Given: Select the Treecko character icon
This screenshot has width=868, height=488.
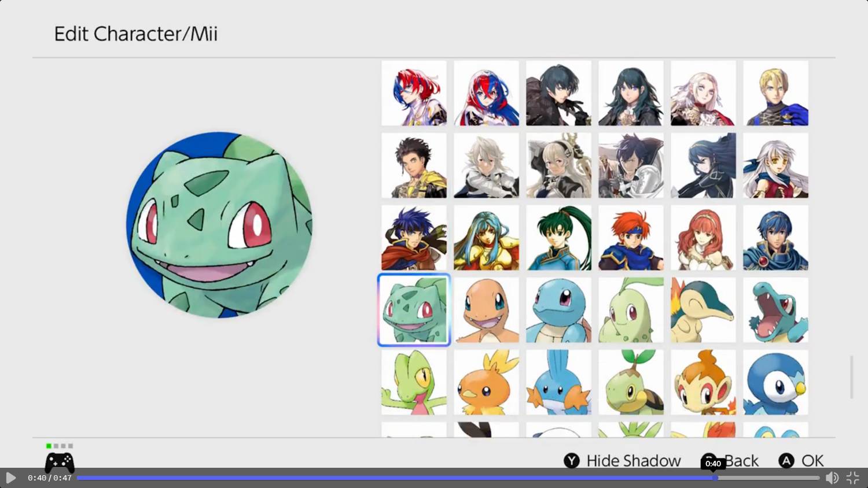Looking at the screenshot, I should (414, 382).
